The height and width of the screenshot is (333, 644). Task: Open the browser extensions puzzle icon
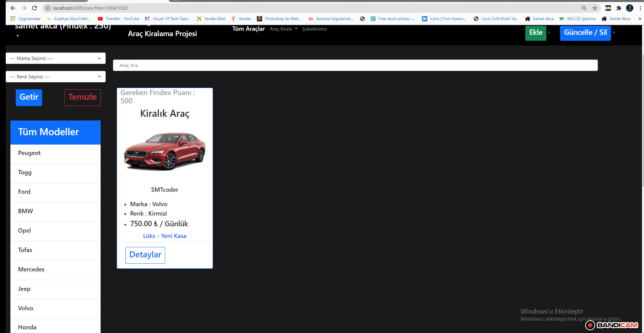pos(619,8)
